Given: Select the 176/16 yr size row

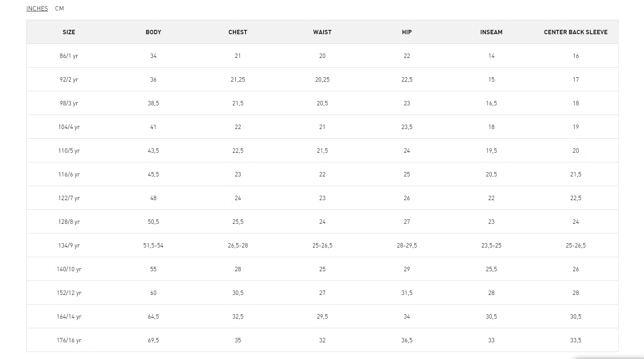Looking at the screenshot, I should click(x=322, y=340).
